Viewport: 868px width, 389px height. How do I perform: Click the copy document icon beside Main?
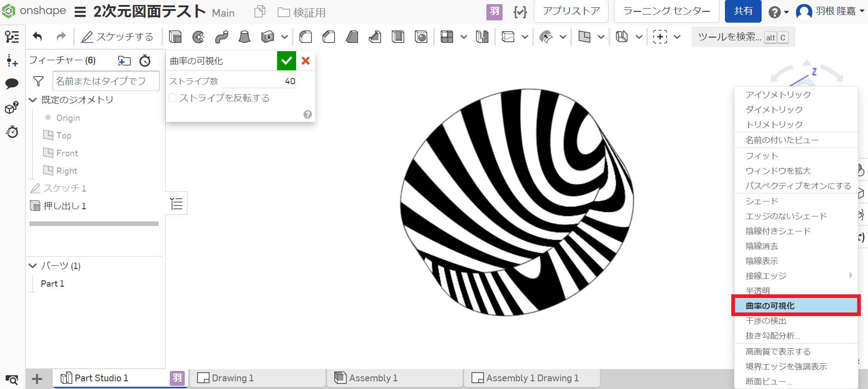[x=260, y=11]
